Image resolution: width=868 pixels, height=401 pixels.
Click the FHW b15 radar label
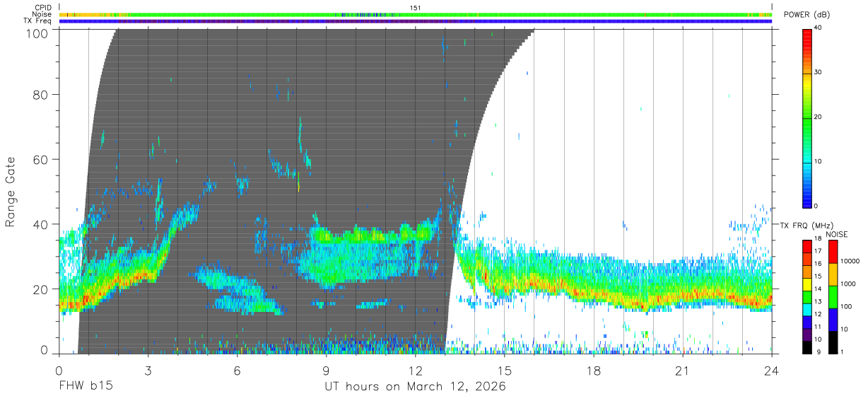[85, 387]
